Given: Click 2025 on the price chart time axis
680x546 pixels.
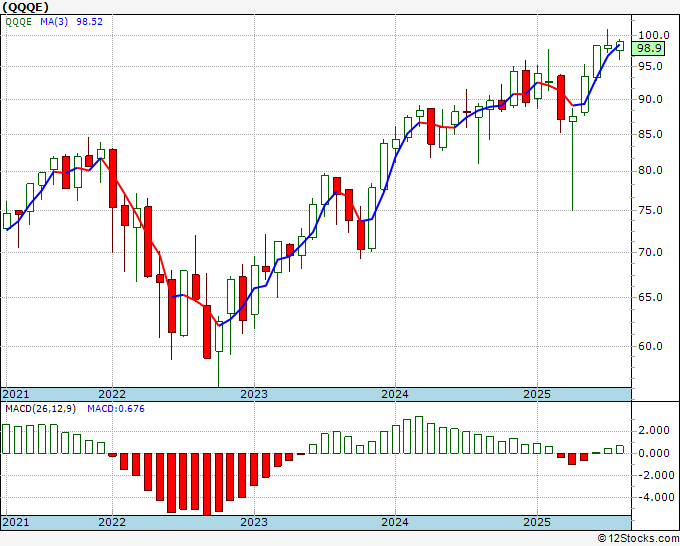Looking at the screenshot, I should 537,394.
